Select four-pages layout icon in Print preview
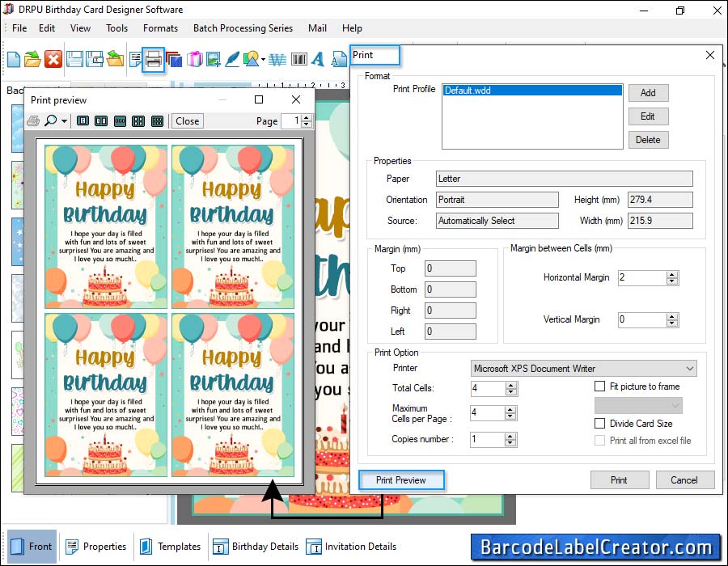Image resolution: width=728 pixels, height=566 pixels. pos(138,121)
